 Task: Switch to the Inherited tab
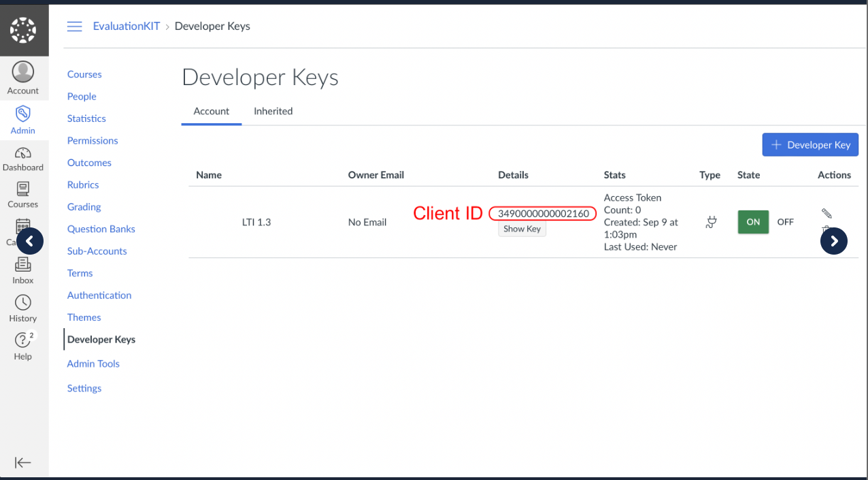click(x=273, y=111)
